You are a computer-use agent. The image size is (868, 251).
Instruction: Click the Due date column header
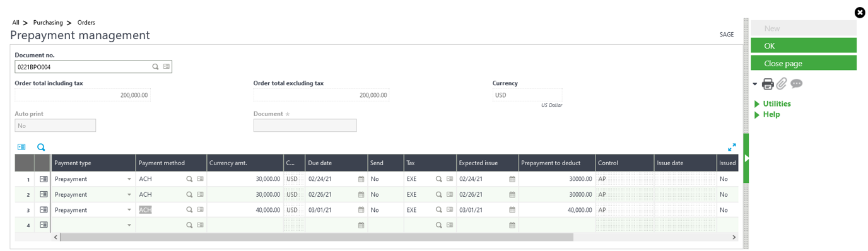pyautogui.click(x=337, y=163)
